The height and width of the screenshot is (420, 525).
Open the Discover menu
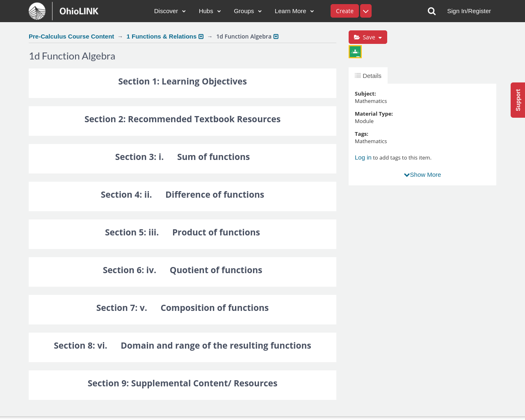pyautogui.click(x=170, y=11)
